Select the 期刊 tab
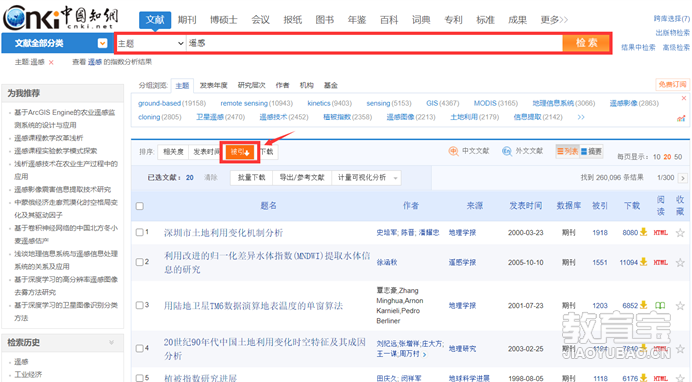 (x=187, y=20)
